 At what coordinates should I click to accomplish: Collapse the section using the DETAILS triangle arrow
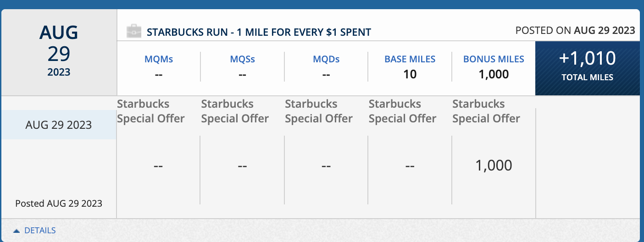pyautogui.click(x=16, y=231)
